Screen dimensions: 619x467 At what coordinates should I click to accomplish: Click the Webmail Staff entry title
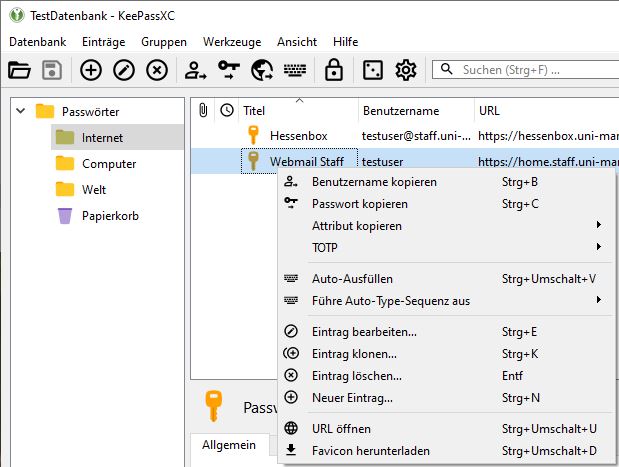(307, 162)
